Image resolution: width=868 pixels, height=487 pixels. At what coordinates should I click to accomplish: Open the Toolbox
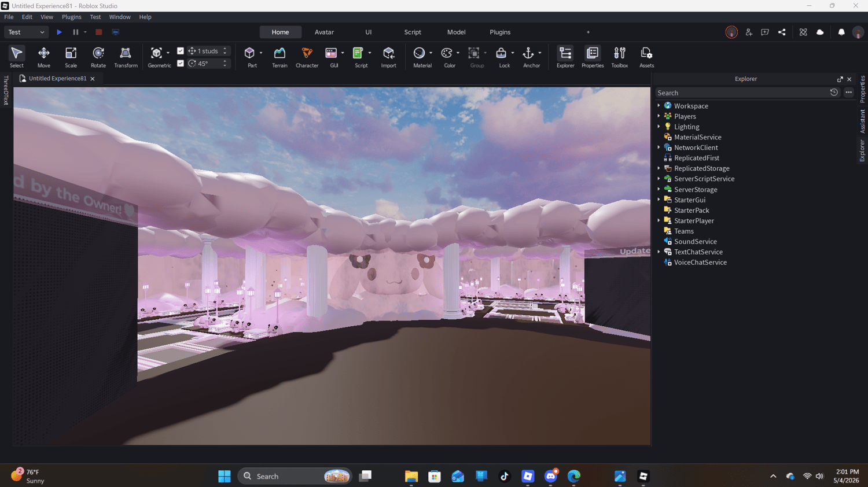[x=619, y=57]
